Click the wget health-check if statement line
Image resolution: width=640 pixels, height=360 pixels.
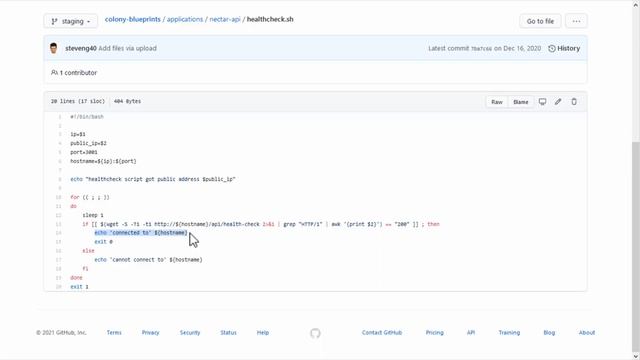click(x=261, y=224)
